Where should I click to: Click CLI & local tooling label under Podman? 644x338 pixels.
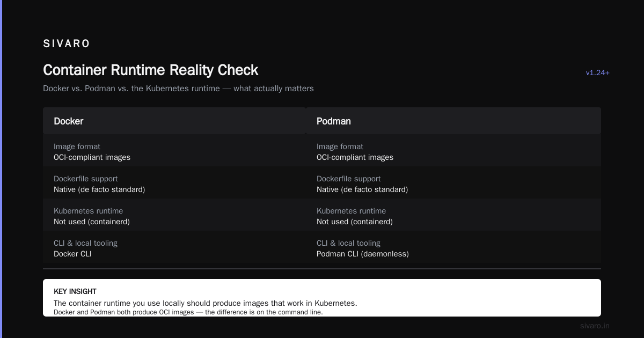point(348,243)
